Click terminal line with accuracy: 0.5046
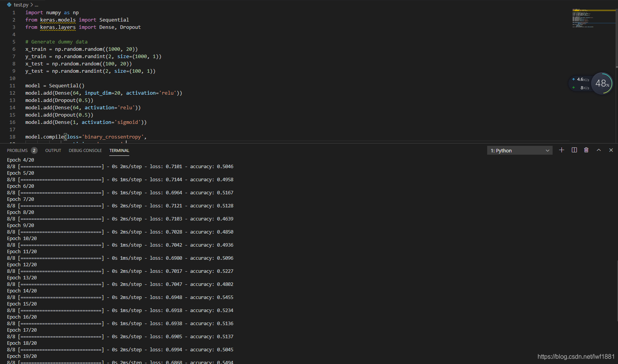Screen dimensions: 618x364 pyautogui.click(x=120, y=166)
